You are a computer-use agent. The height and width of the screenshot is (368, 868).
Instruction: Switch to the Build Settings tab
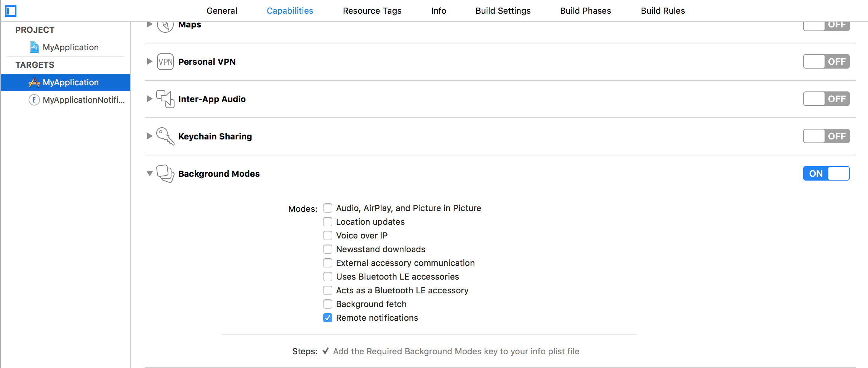click(503, 11)
